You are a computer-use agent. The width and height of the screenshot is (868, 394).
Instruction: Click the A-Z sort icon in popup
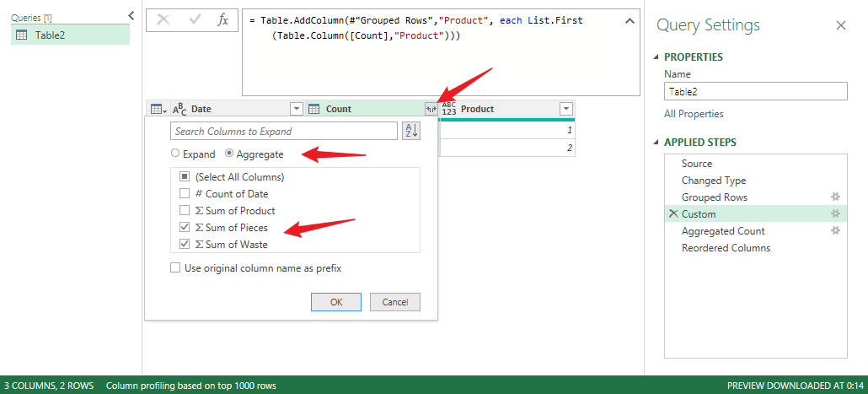410,132
